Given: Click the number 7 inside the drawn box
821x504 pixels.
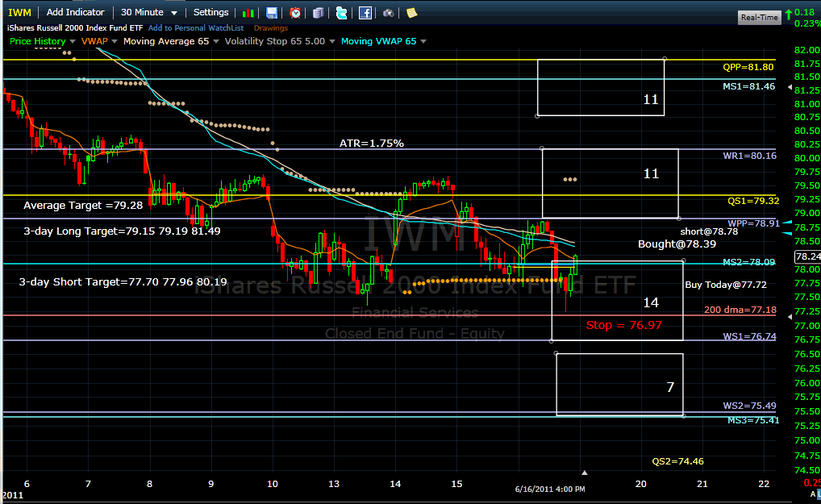Looking at the screenshot, I should click(x=670, y=387).
